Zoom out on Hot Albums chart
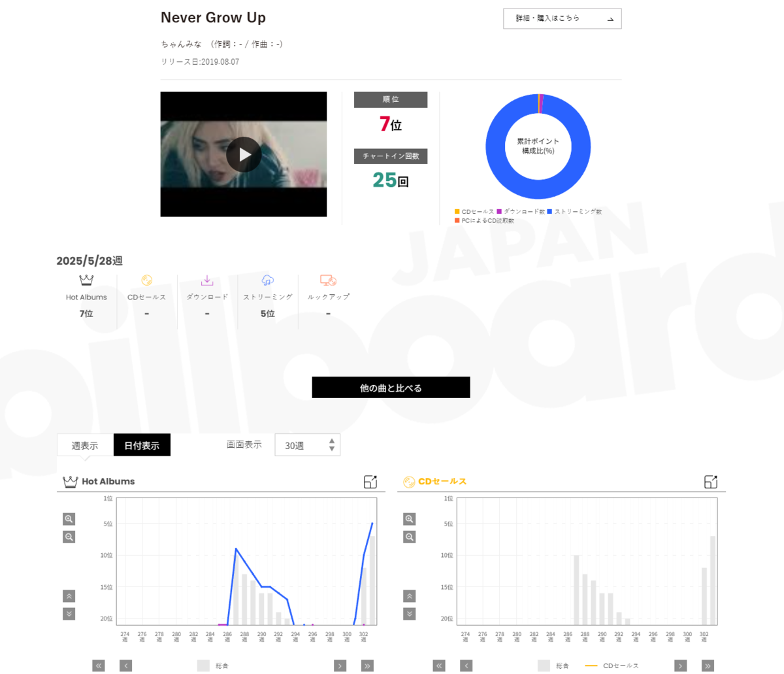 coord(69,537)
